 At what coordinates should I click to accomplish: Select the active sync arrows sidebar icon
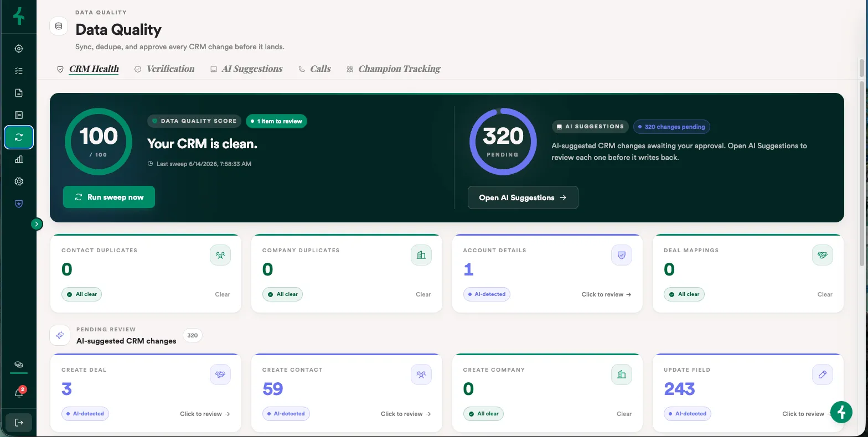click(19, 138)
